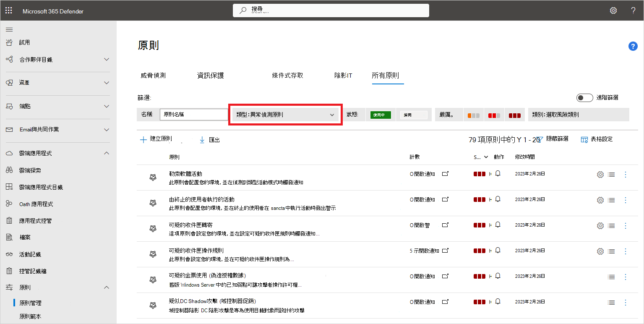Switch to the 條件式存取 tab
This screenshot has width=644, height=324.
coord(287,76)
